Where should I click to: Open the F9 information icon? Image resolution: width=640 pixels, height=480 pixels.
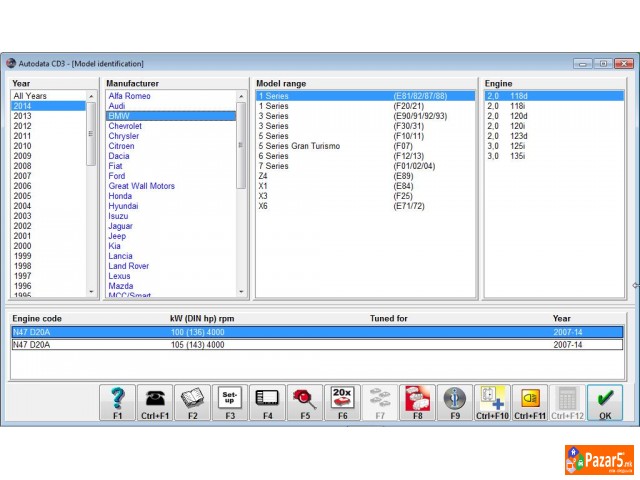pos(455,403)
